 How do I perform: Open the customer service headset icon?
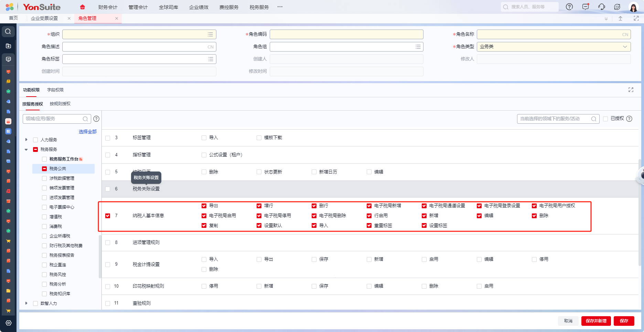(x=601, y=7)
